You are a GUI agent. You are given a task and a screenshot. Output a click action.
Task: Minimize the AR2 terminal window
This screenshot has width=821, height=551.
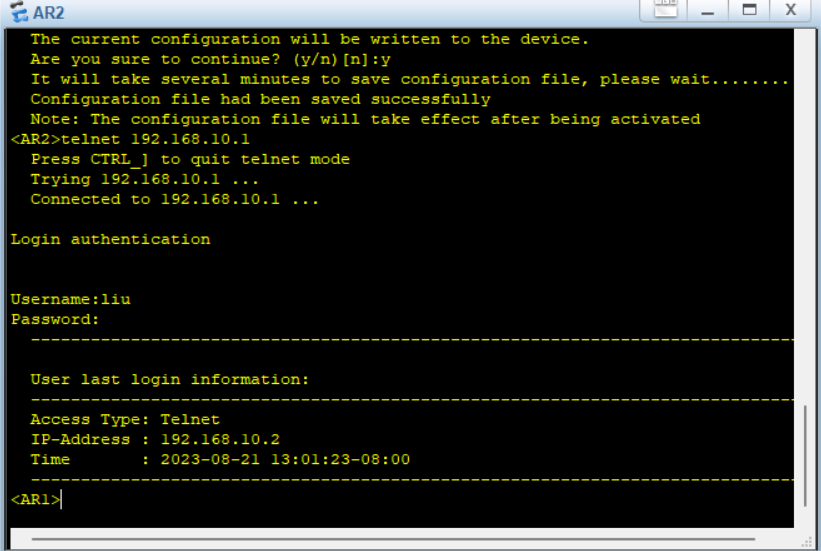[709, 10]
